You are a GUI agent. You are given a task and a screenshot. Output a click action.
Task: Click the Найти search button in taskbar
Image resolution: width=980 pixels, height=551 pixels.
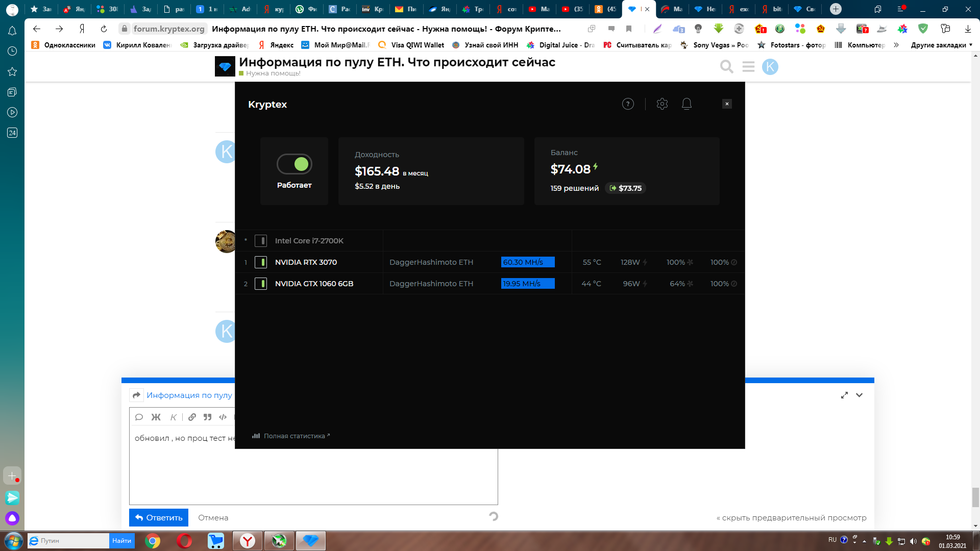(121, 541)
